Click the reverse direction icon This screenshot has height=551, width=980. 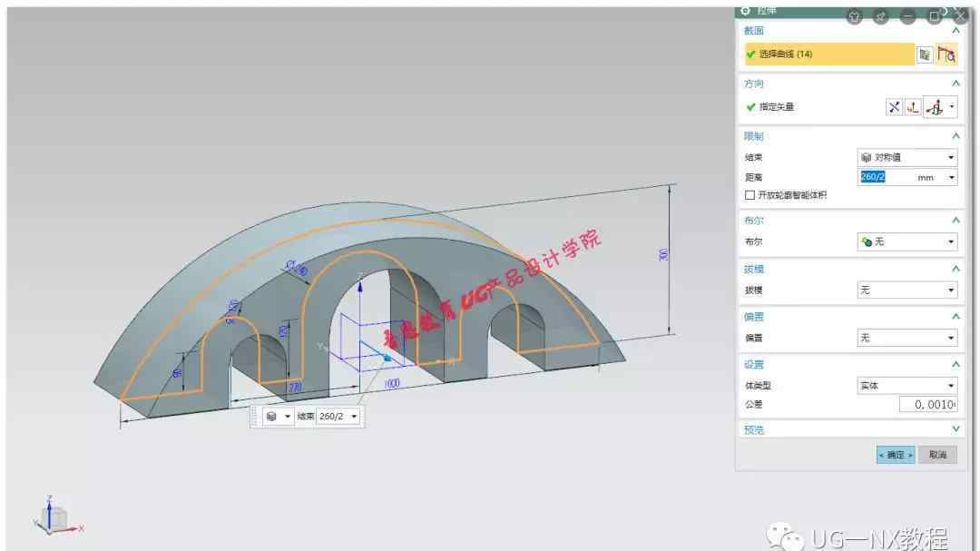tap(895, 107)
